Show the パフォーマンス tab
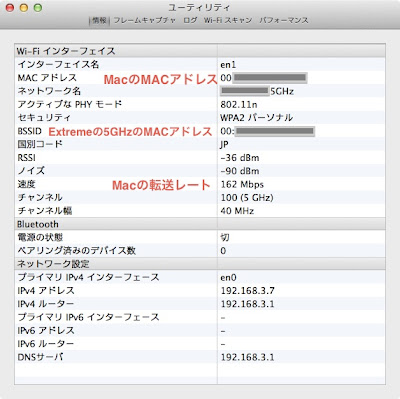 tap(284, 21)
